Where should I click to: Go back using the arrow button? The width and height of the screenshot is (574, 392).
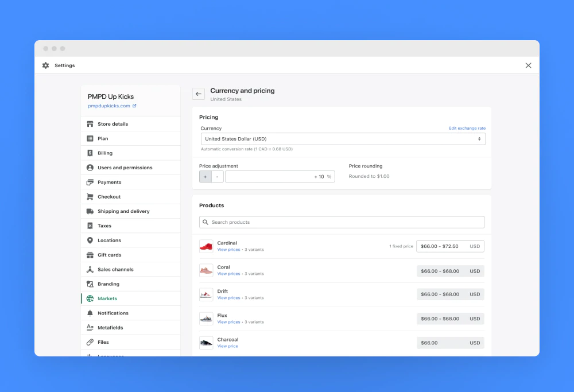199,94
